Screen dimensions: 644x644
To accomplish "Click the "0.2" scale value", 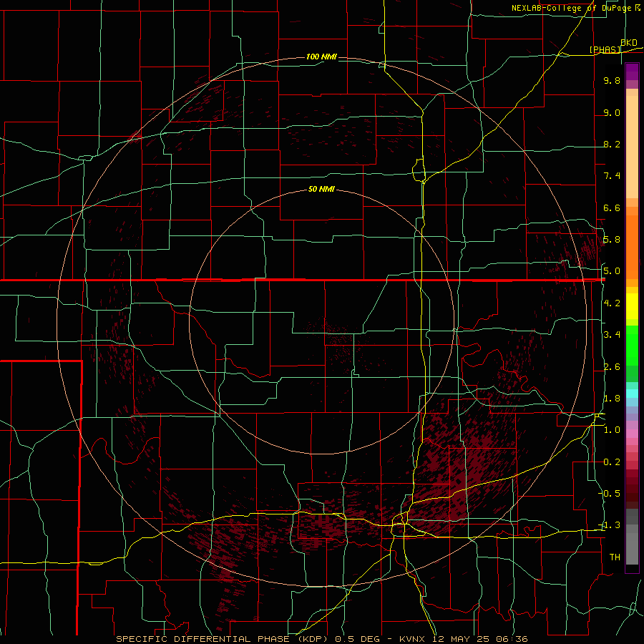I will (x=612, y=462).
